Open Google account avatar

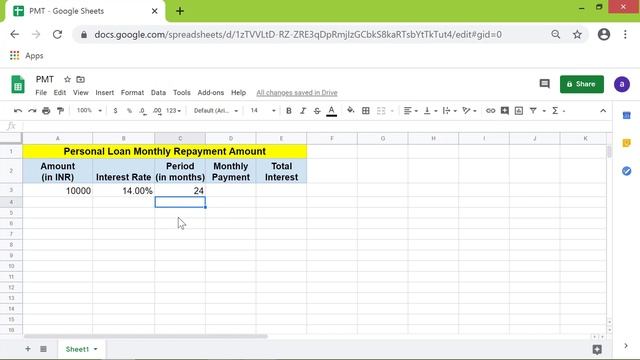click(622, 84)
